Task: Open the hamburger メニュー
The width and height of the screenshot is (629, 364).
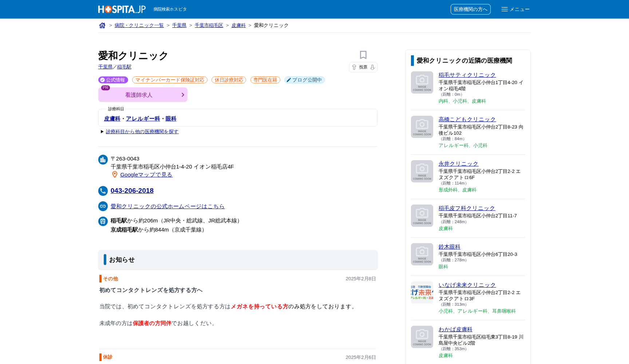Action: (515, 9)
